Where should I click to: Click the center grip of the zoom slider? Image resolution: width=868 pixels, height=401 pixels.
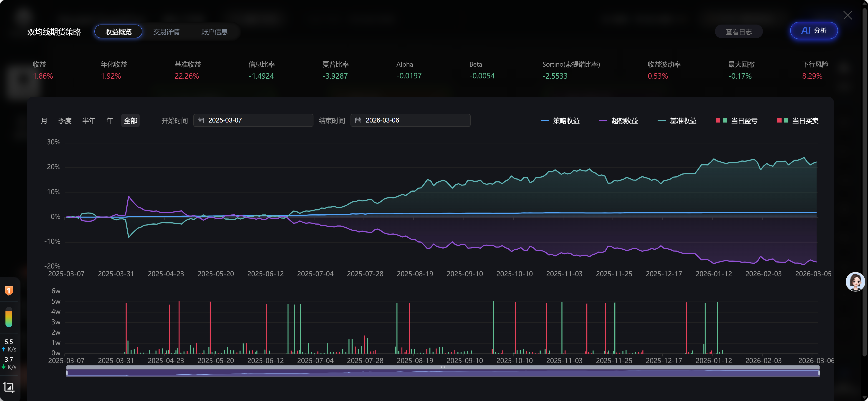pyautogui.click(x=443, y=367)
